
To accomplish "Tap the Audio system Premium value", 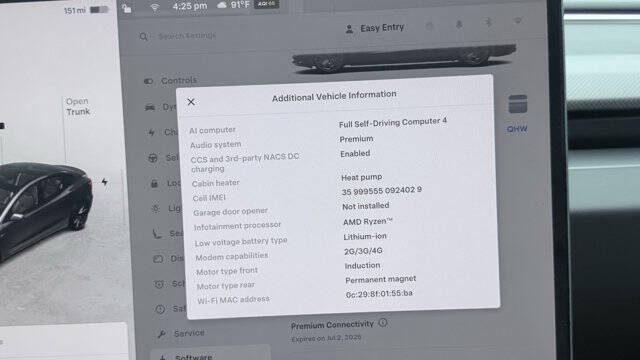I will tap(356, 139).
